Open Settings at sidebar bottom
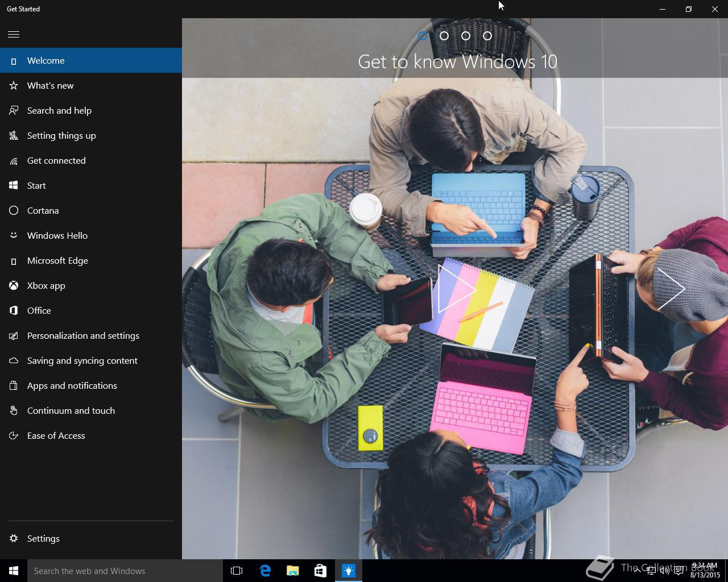This screenshot has height=582, width=728. [91, 538]
